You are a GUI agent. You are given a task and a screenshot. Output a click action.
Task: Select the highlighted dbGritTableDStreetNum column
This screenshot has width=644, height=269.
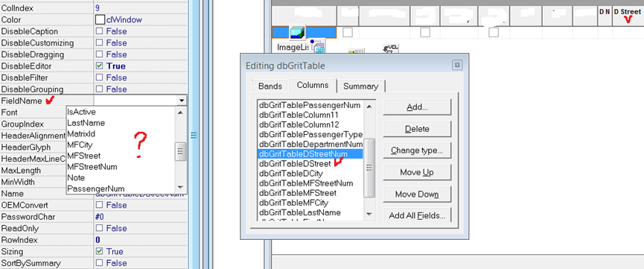pos(310,154)
